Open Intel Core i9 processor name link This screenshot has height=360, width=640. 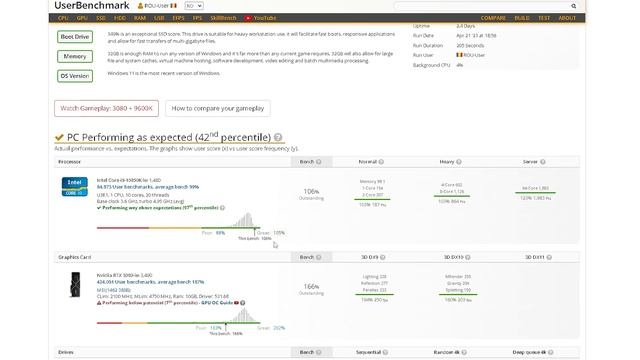pos(129,180)
